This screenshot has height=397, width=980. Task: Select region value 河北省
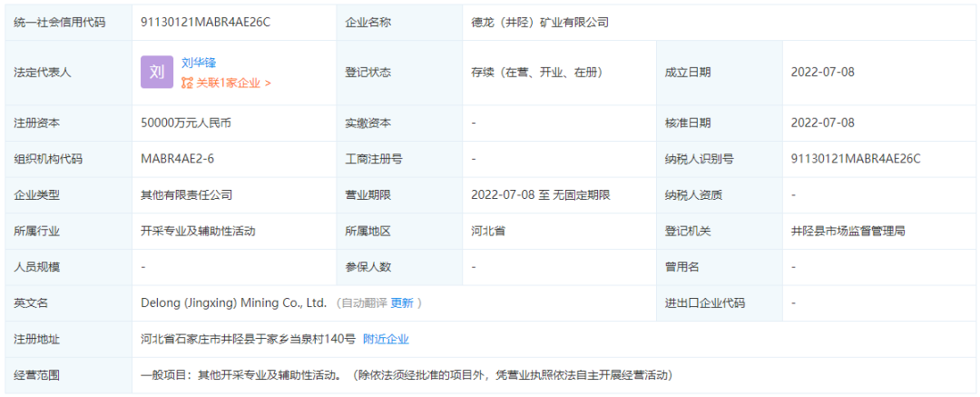[488, 231]
